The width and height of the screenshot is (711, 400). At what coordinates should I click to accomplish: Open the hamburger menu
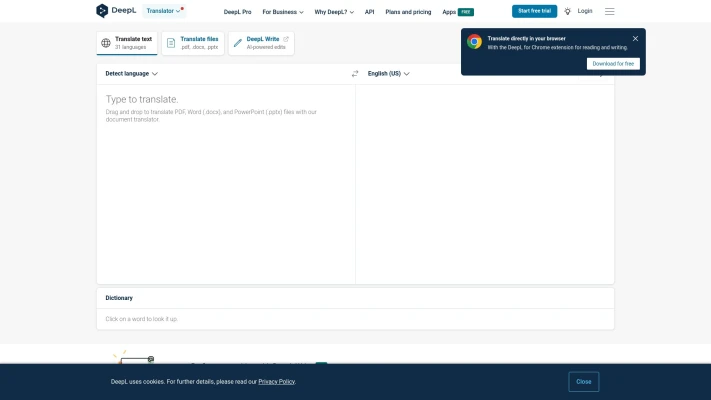click(x=609, y=11)
